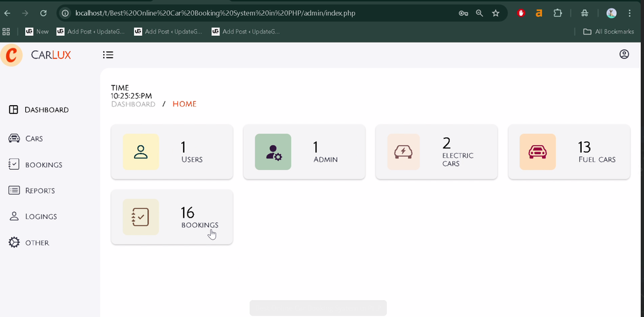Image resolution: width=644 pixels, height=317 pixels.
Task: Click the '13' fuel cars count
Action: pos(584,147)
